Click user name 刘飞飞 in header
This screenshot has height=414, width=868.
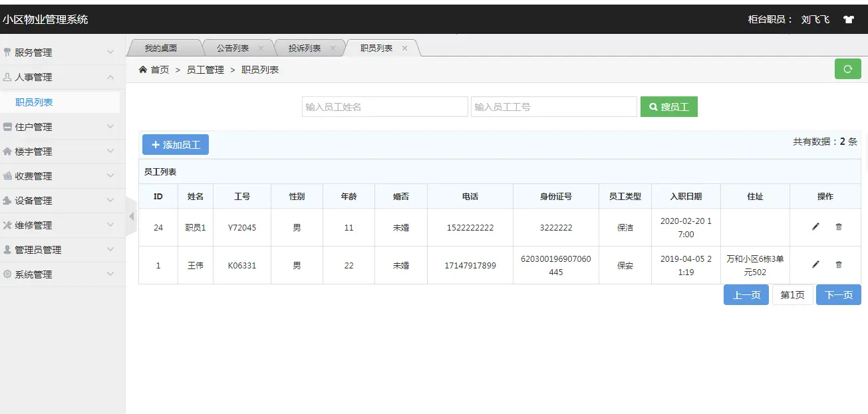tap(815, 19)
